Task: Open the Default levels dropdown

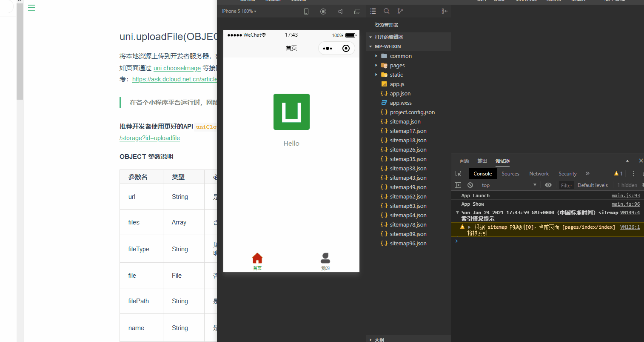Action: 593,185
